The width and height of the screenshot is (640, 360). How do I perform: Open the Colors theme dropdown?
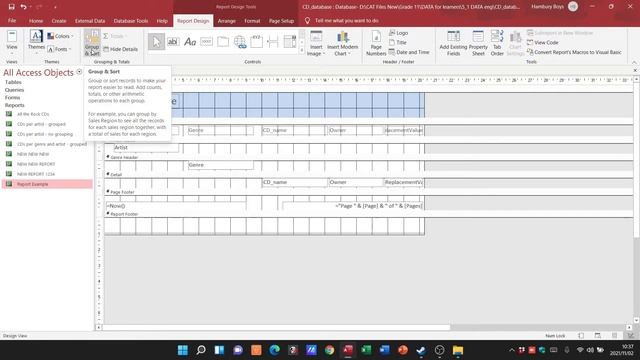point(60,36)
